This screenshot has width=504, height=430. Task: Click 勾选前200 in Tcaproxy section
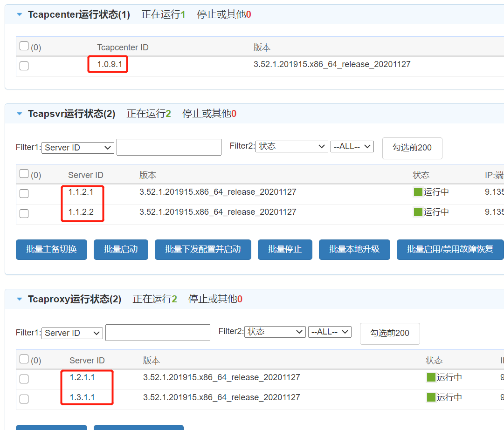click(390, 334)
